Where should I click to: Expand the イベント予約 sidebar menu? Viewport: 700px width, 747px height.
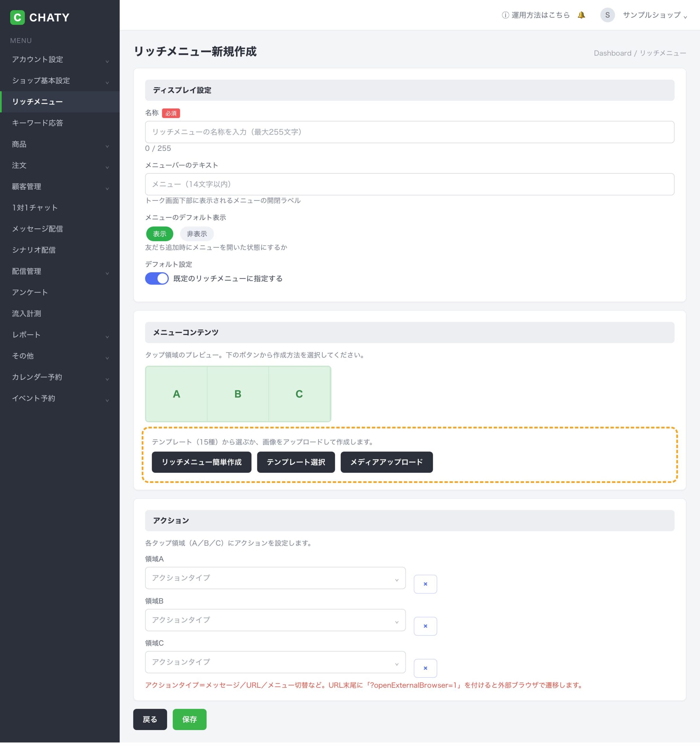60,398
